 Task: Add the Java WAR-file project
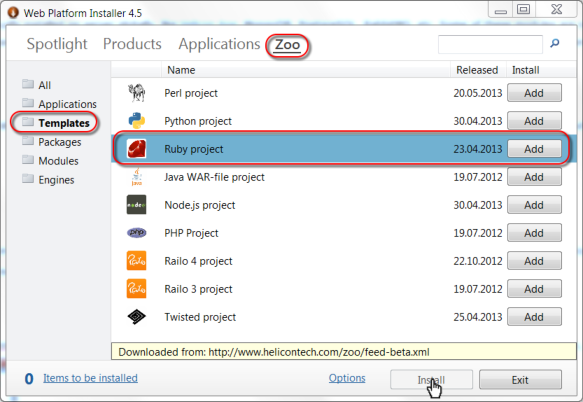point(534,177)
